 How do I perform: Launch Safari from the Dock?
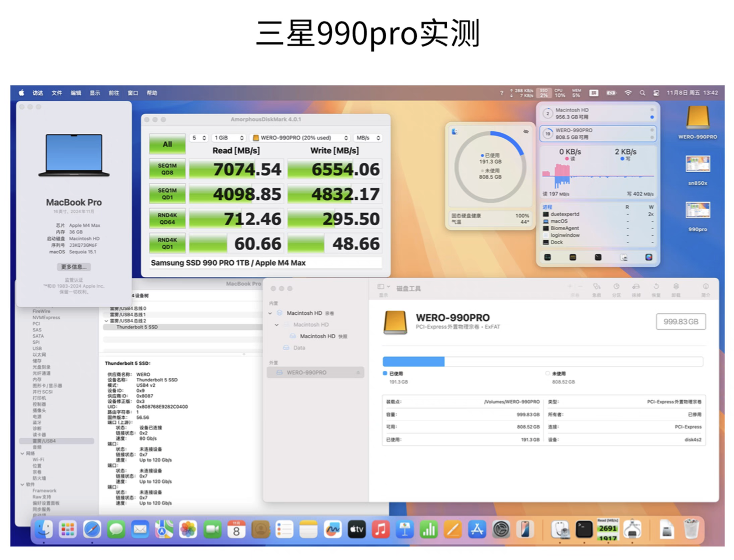click(x=92, y=530)
